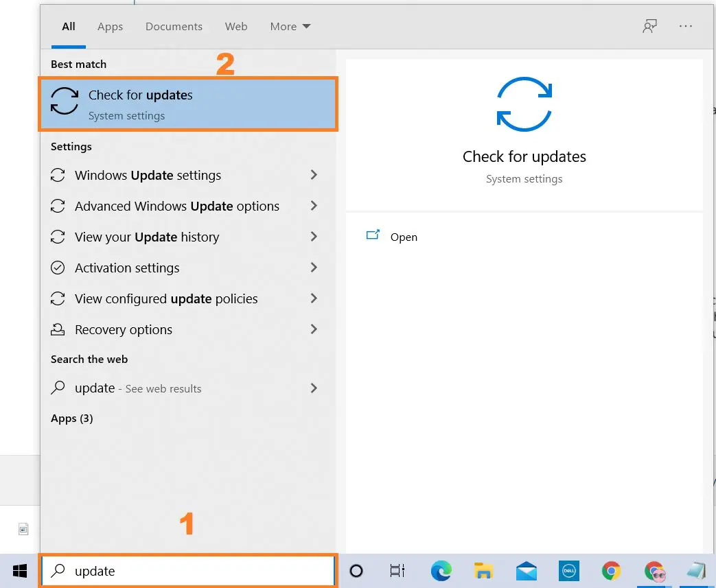Screen dimensions: 716x588
Task: Switch to the Apps search tab
Action: [110, 27]
